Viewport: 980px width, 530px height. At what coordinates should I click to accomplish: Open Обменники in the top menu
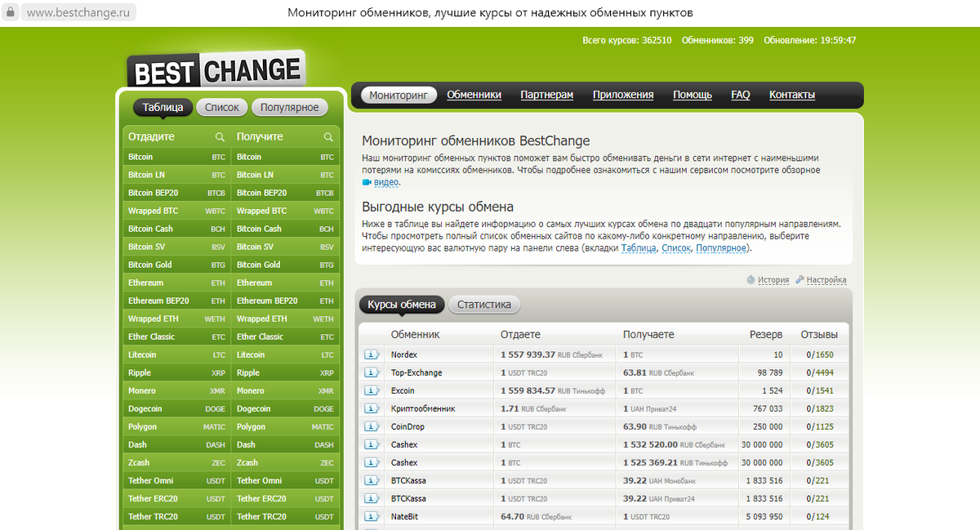click(474, 95)
